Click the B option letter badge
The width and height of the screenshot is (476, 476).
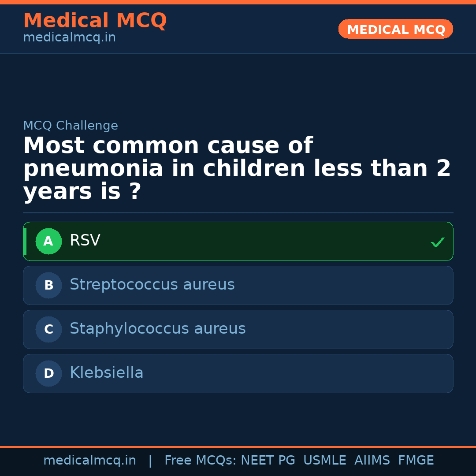click(48, 285)
